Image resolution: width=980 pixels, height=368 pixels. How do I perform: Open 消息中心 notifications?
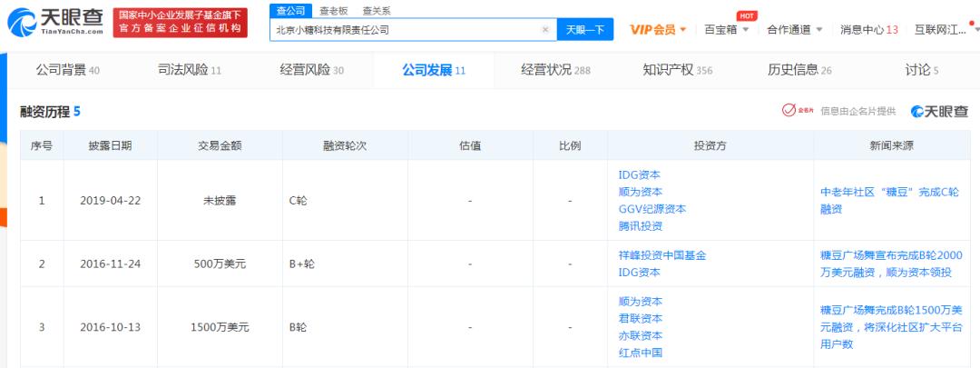pyautogui.click(x=868, y=29)
